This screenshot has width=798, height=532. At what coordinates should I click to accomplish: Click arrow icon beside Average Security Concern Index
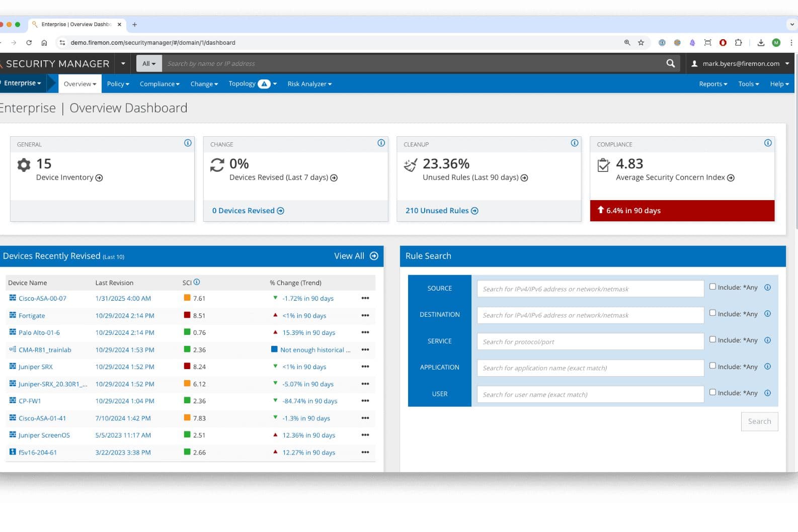(x=731, y=178)
